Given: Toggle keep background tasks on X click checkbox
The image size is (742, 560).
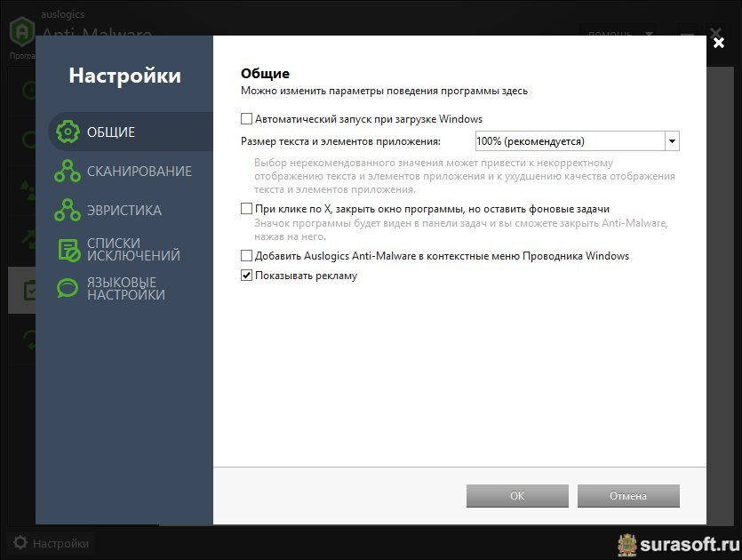Looking at the screenshot, I should pyautogui.click(x=246, y=208).
